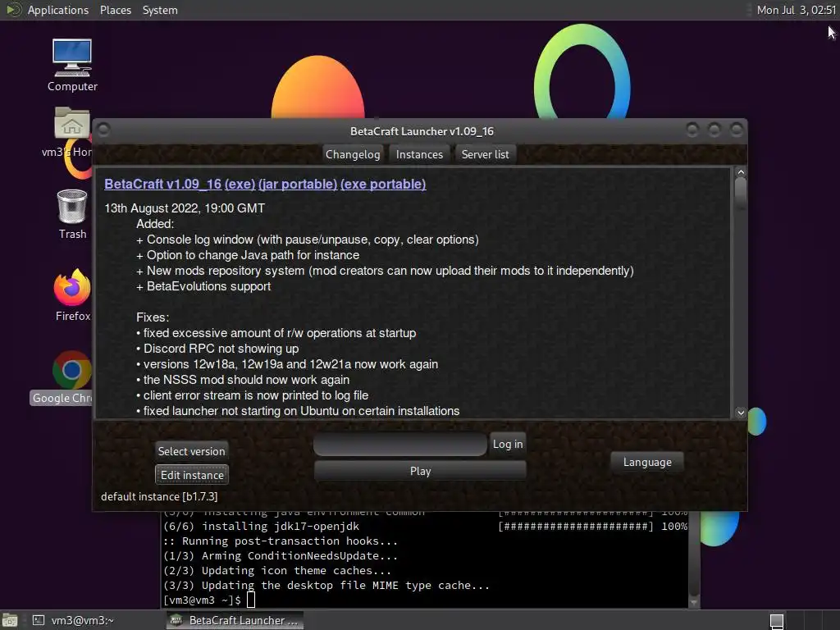Select the BetaCraft Launcher taskbar entry
The height and width of the screenshot is (630, 840).
tap(235, 620)
